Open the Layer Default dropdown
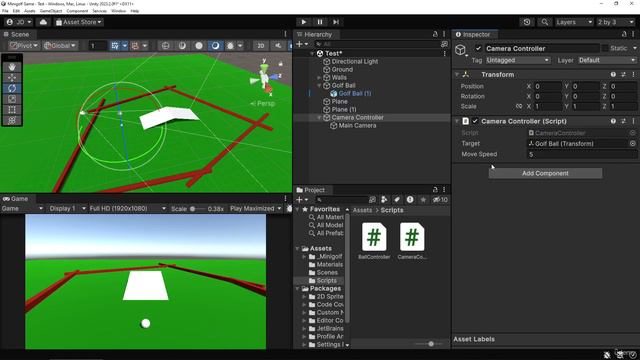The image size is (640, 360). pyautogui.click(x=607, y=60)
